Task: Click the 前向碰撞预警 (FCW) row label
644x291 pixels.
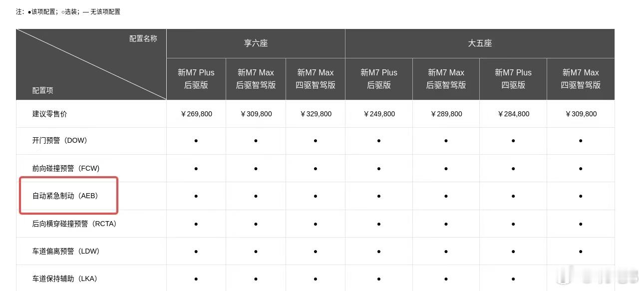Action: (66, 168)
